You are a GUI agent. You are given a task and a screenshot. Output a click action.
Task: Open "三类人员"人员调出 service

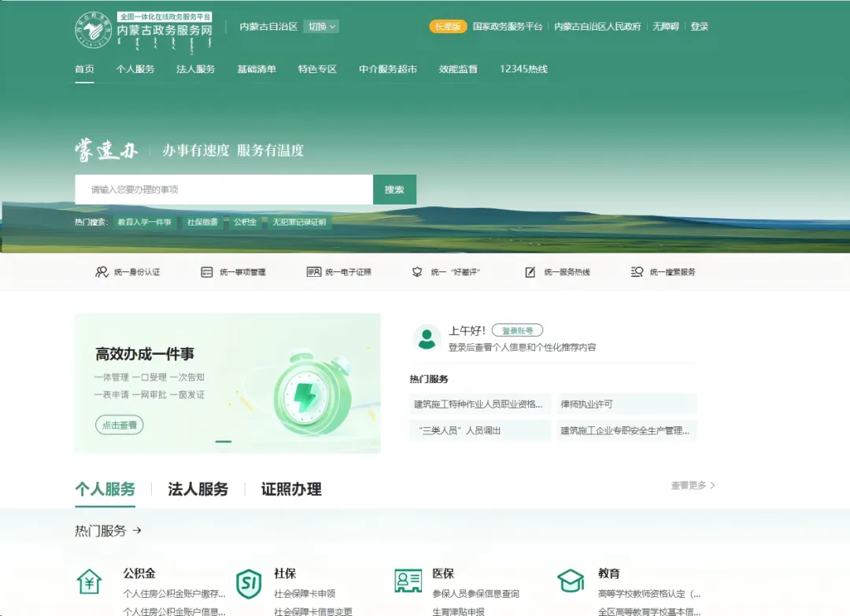pos(480,430)
